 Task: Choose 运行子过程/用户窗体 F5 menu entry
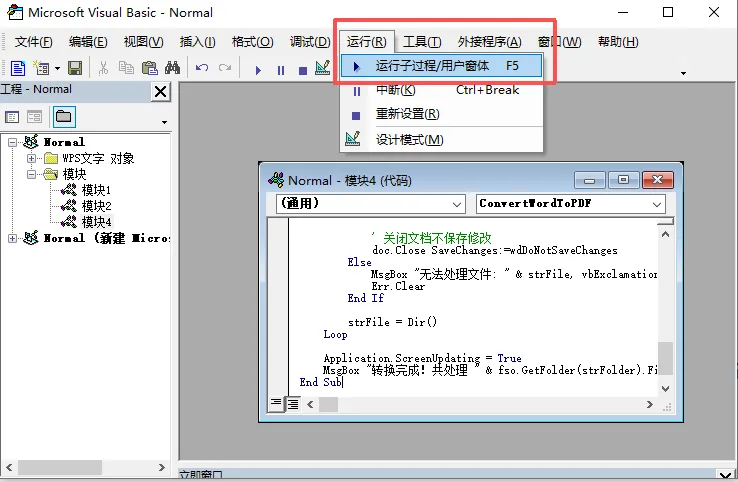pos(441,66)
